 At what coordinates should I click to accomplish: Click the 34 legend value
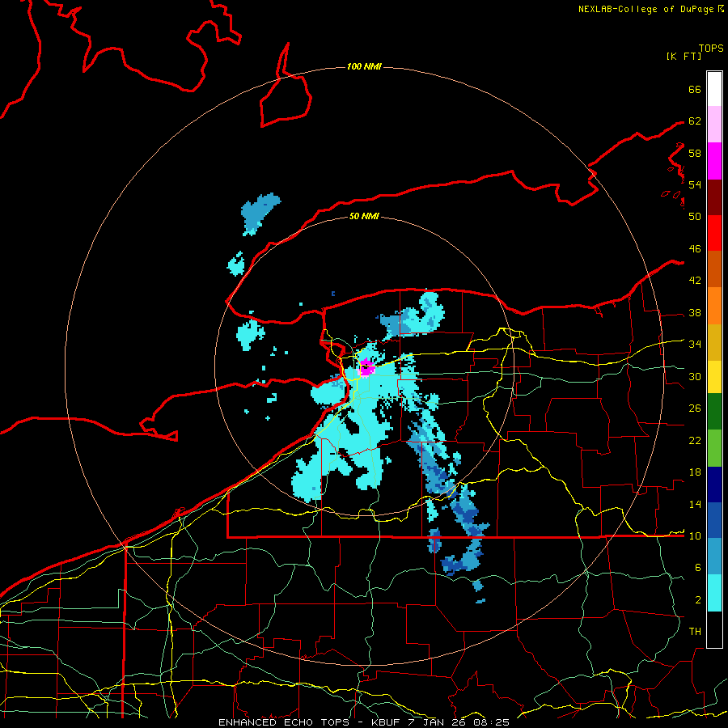point(695,344)
